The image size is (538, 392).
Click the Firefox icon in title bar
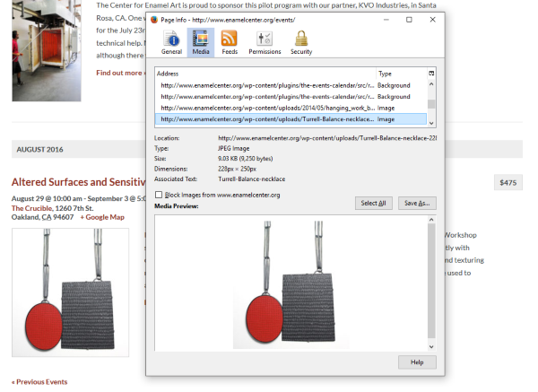click(154, 19)
